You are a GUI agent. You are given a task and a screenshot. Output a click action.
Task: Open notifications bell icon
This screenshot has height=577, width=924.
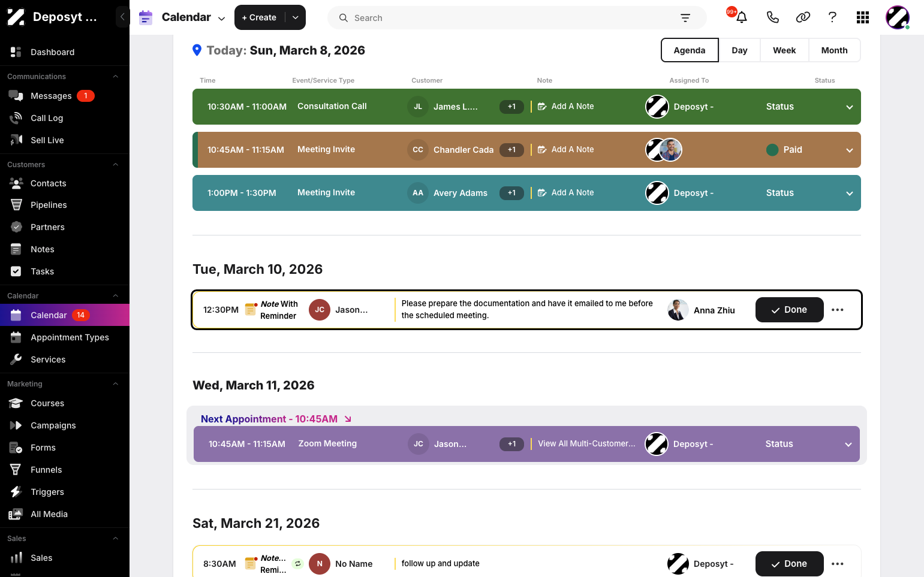[742, 17]
